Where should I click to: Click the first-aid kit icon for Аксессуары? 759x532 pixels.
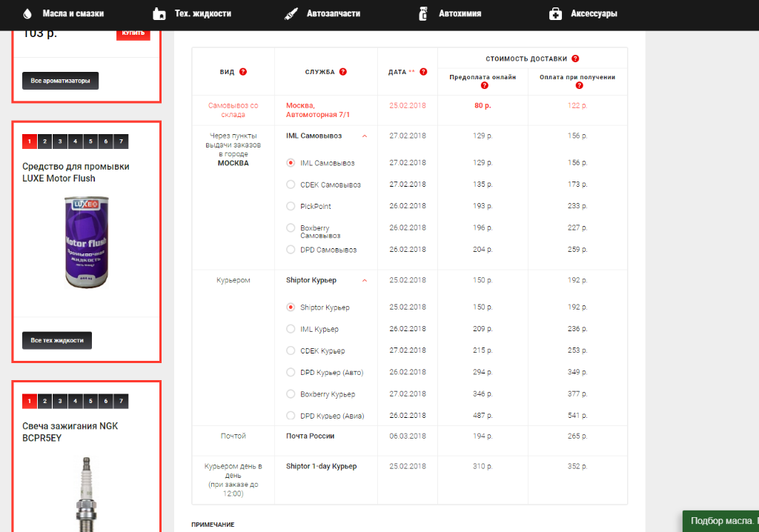[555, 13]
